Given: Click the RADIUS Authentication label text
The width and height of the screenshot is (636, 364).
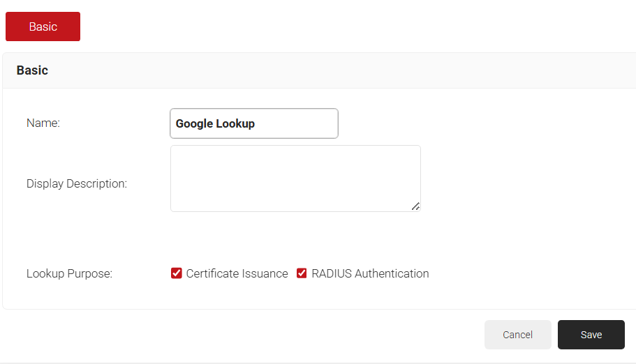Looking at the screenshot, I should coord(370,274).
